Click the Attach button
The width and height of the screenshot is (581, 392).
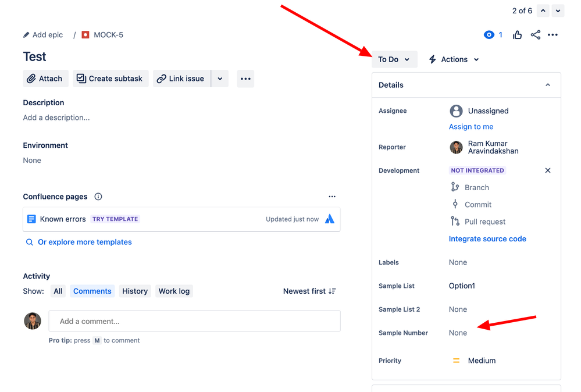[45, 79]
